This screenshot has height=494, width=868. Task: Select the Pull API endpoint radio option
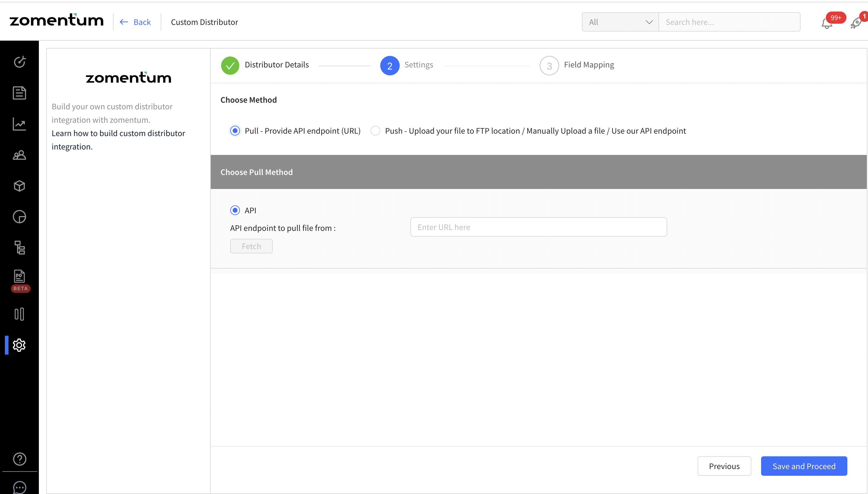[235, 131]
